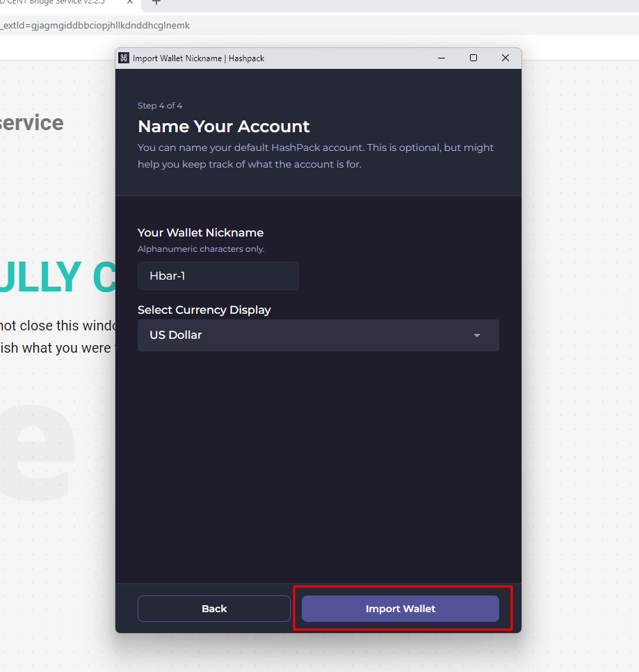Click the minimize icon on the Hashpack dialog
639x672 pixels.
442,58
